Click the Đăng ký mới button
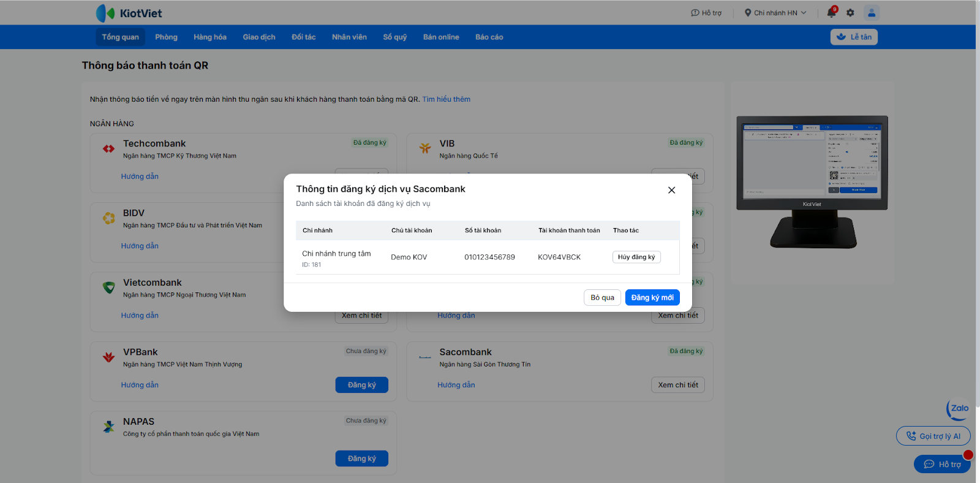The height and width of the screenshot is (483, 980). [x=652, y=297]
